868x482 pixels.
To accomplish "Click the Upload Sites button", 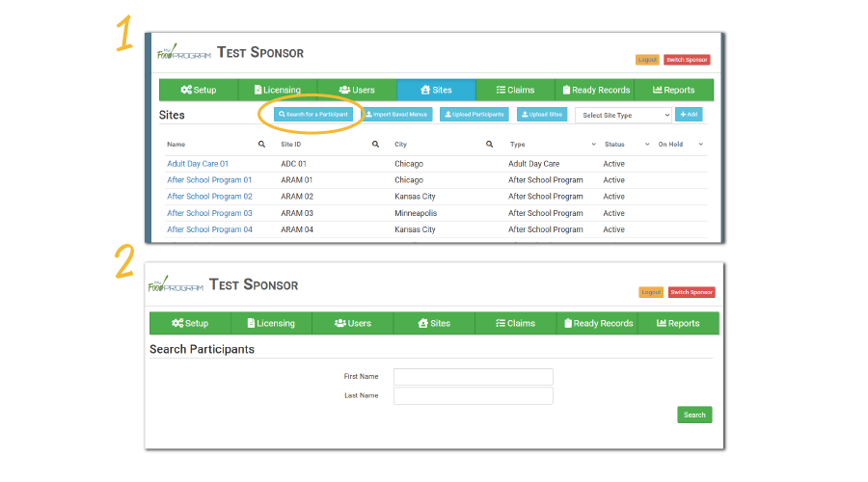I will coord(542,115).
